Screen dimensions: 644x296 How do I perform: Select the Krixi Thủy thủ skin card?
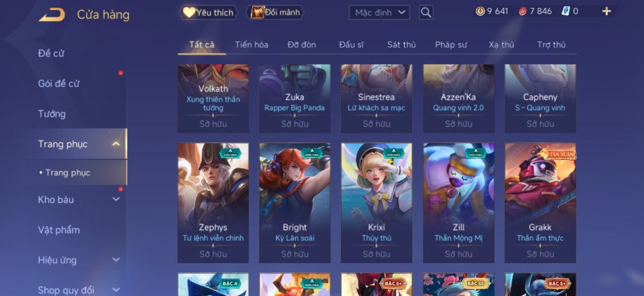click(377, 203)
